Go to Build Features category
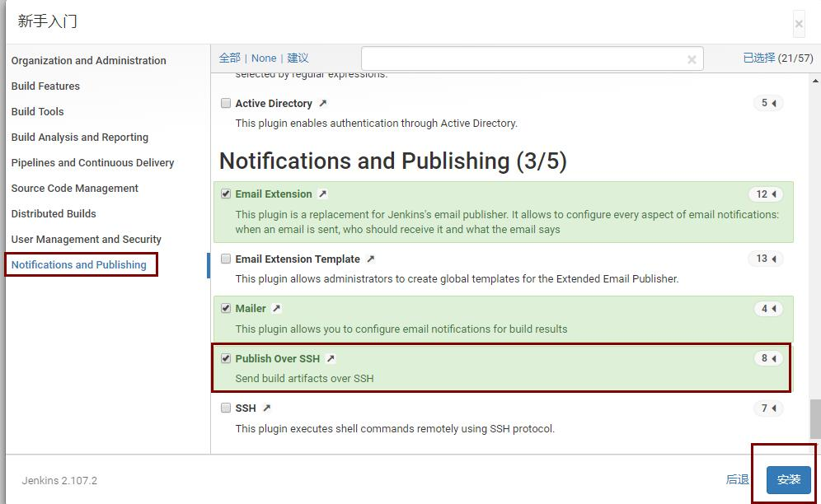Viewport: 821px width, 504px height. (45, 86)
